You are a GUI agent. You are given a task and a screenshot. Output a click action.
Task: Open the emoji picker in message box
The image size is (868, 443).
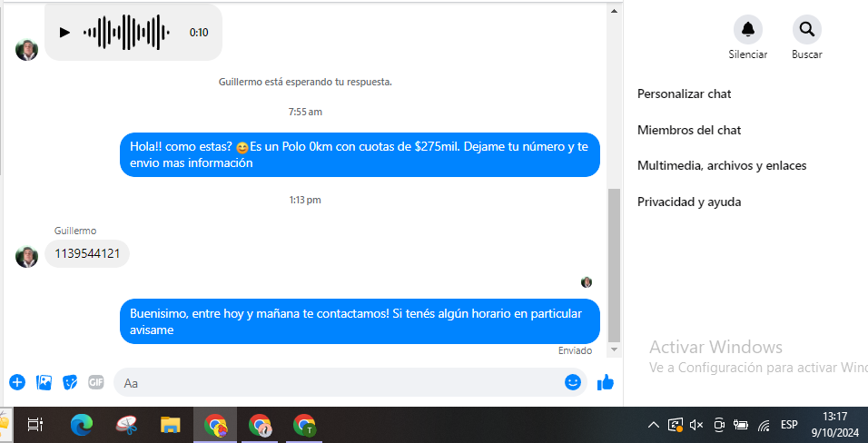572,382
